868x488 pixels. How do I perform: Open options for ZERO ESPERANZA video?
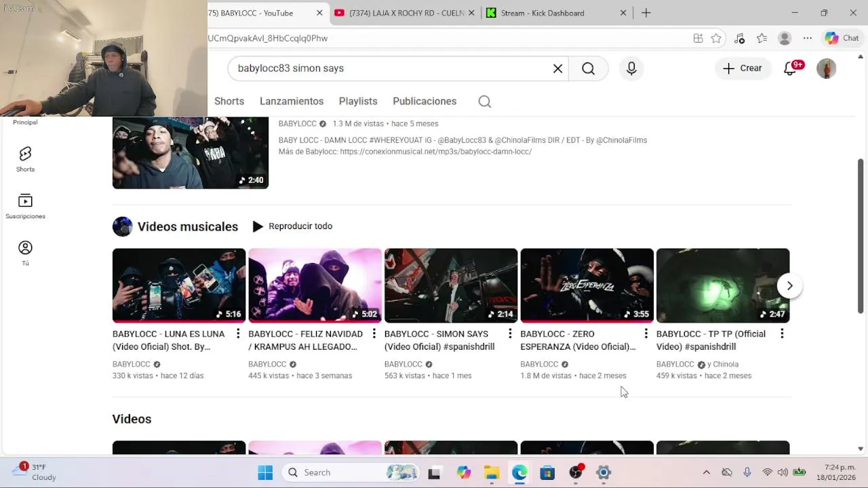pos(646,333)
